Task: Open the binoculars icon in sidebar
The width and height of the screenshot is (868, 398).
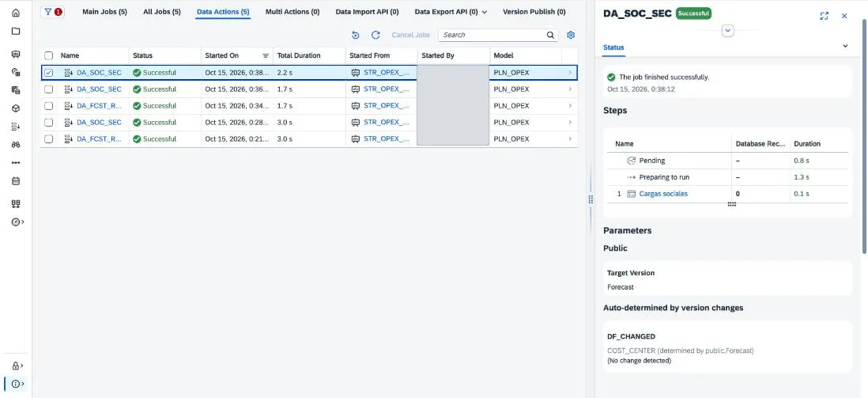Action: pyautogui.click(x=16, y=144)
